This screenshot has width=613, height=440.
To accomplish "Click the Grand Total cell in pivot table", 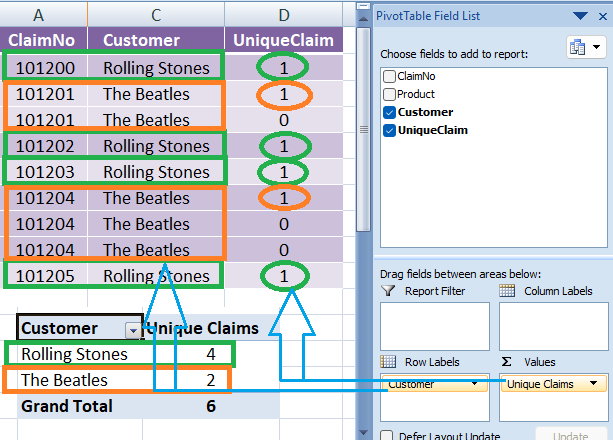I will tap(67, 406).
